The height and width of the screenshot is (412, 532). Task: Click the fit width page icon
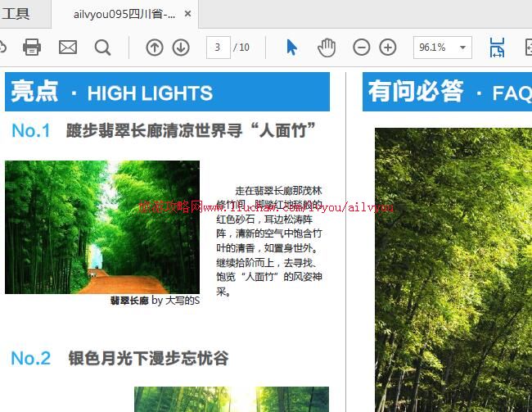point(497,48)
